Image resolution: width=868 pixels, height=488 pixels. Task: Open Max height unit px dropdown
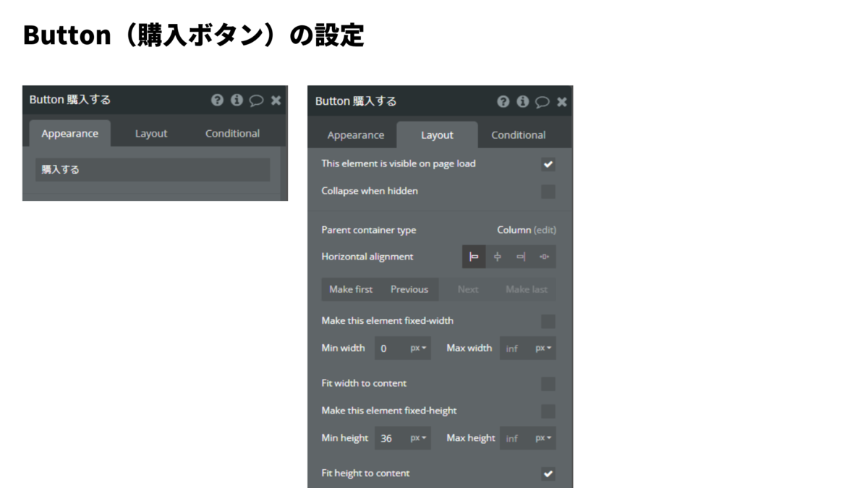click(544, 438)
